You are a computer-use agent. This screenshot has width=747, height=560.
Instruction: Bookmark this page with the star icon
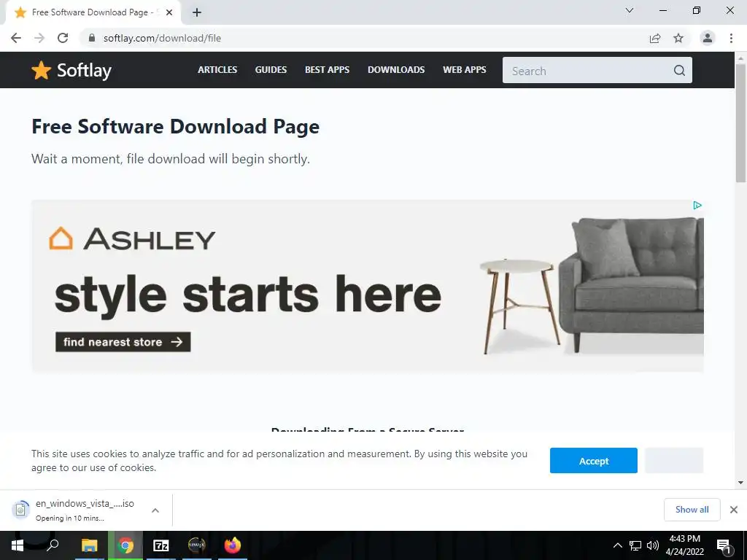[678, 38]
